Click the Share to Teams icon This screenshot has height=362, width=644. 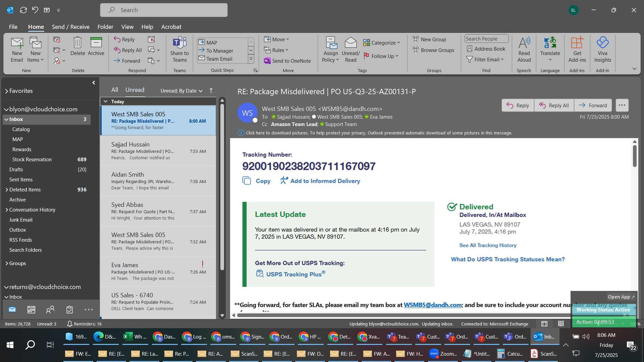(x=179, y=50)
